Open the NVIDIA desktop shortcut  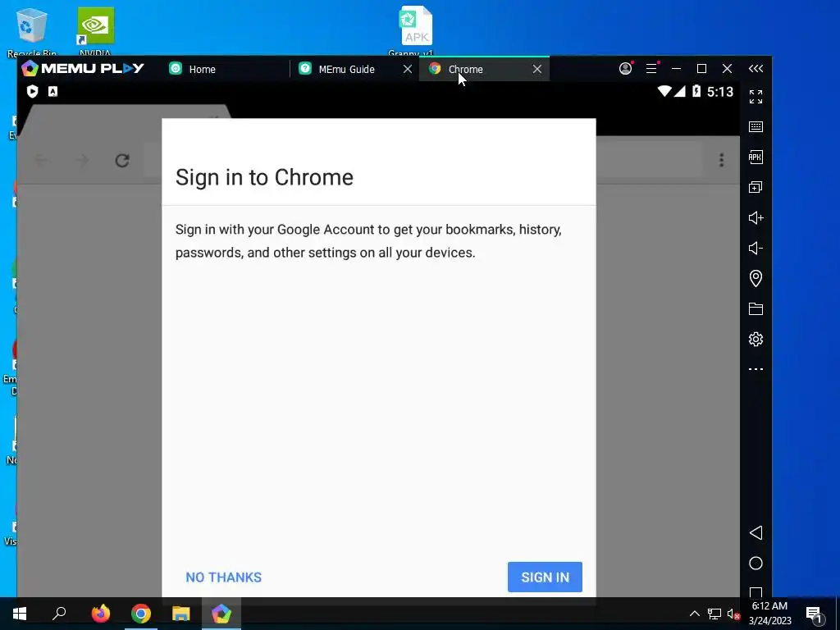pos(95,32)
